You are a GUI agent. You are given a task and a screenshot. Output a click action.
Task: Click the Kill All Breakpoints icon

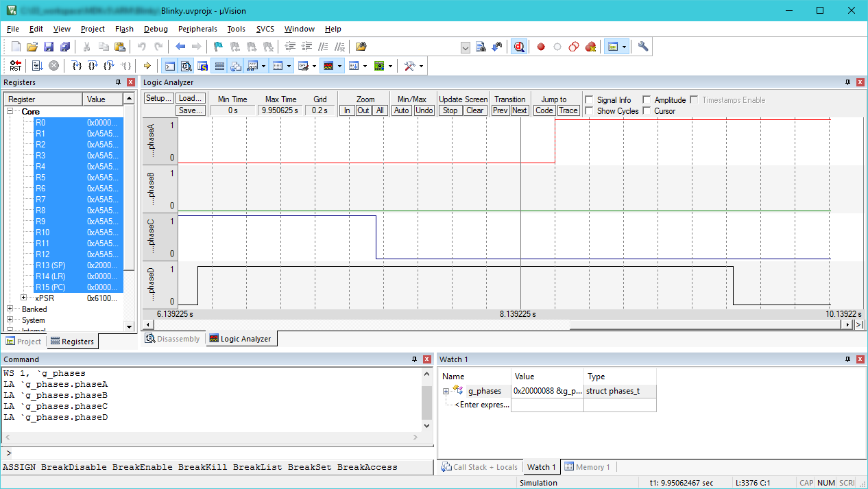pos(590,47)
